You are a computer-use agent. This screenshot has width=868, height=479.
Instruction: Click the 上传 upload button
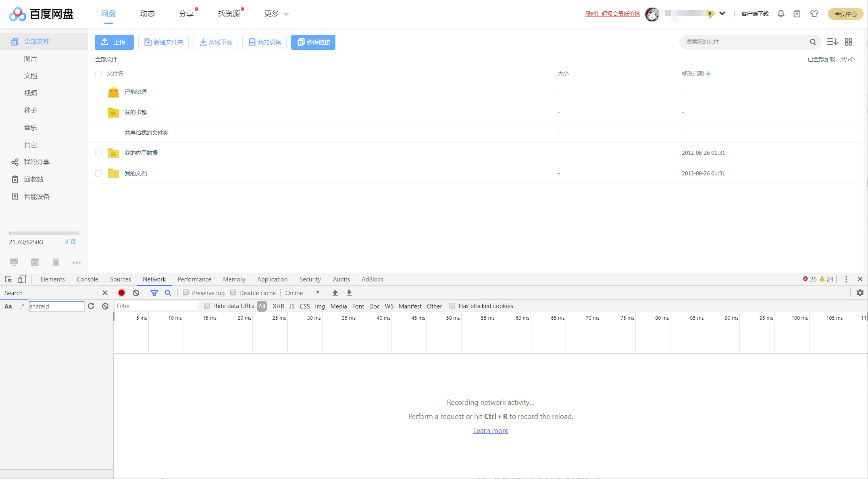(x=114, y=42)
